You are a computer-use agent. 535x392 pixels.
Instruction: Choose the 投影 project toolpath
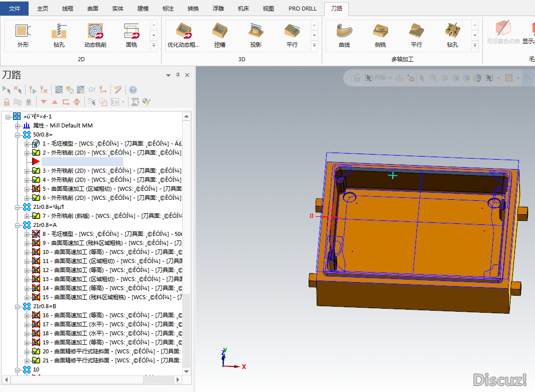256,36
